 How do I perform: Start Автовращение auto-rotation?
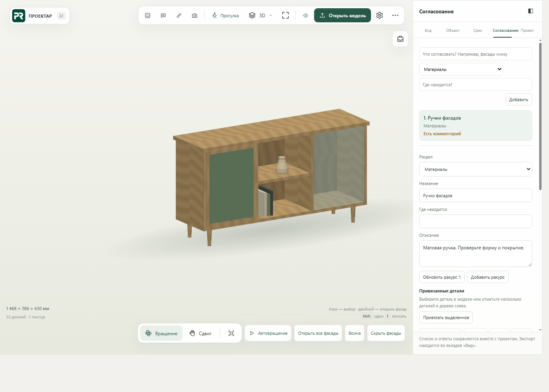pos(268,333)
